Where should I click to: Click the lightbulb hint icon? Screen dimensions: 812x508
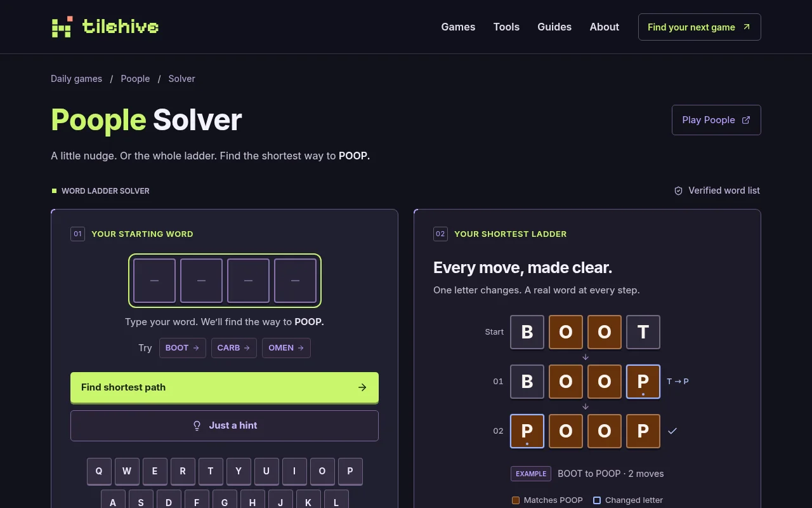(197, 425)
